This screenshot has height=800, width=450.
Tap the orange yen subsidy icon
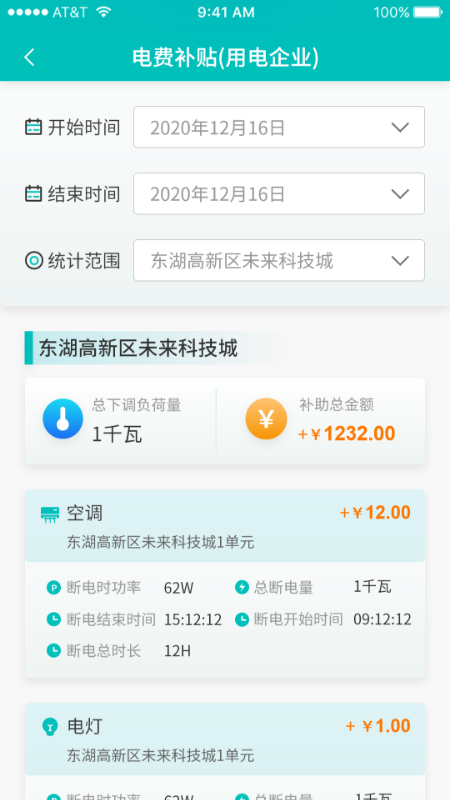pyautogui.click(x=266, y=419)
